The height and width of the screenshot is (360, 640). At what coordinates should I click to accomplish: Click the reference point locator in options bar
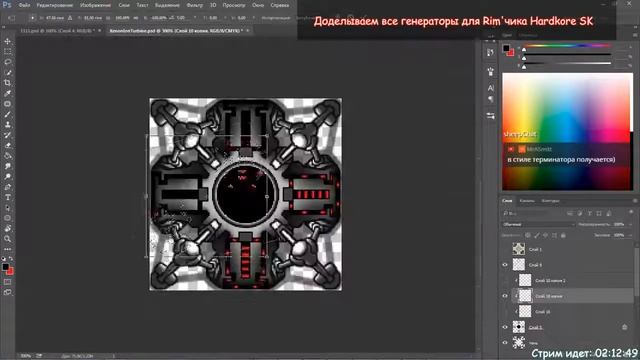tap(33, 18)
